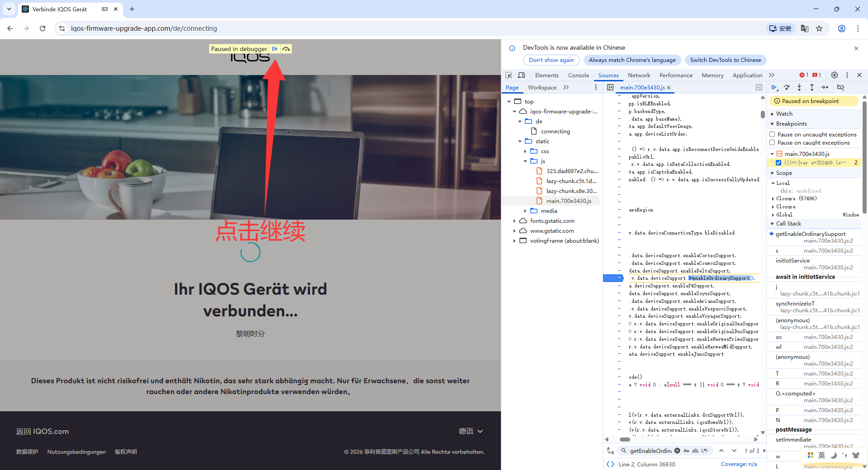Viewport: 868px width, 470px height.
Task: Click the Deactivate breakpoints icon
Action: tap(841, 87)
